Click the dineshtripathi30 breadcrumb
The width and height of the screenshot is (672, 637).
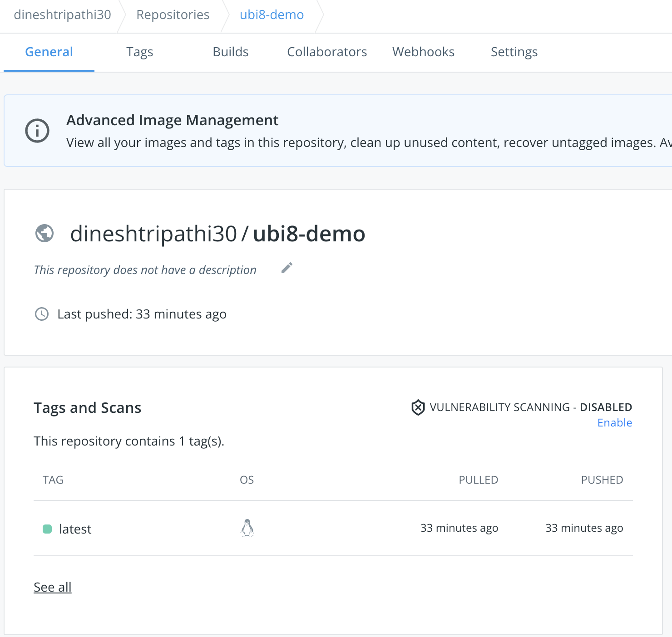pyautogui.click(x=62, y=15)
